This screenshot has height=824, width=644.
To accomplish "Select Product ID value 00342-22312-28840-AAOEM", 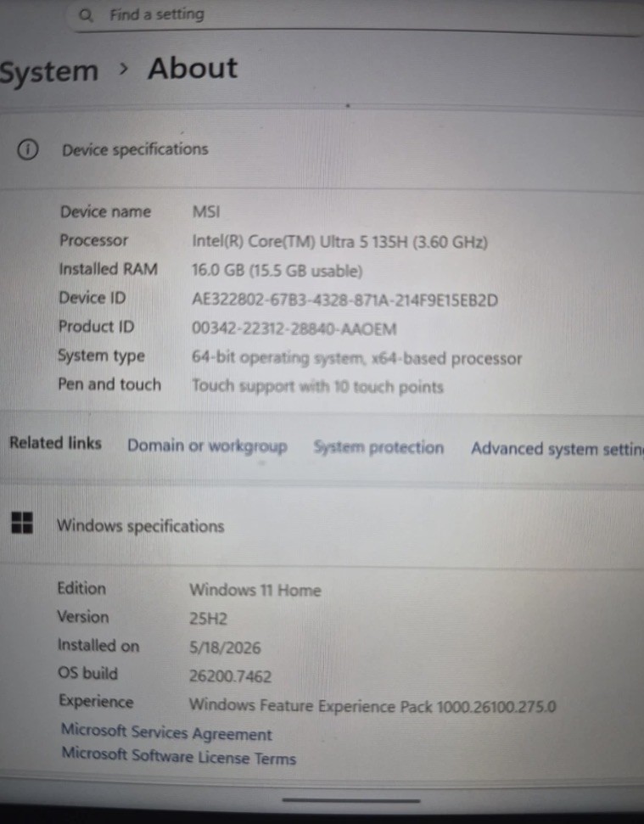I will point(294,329).
